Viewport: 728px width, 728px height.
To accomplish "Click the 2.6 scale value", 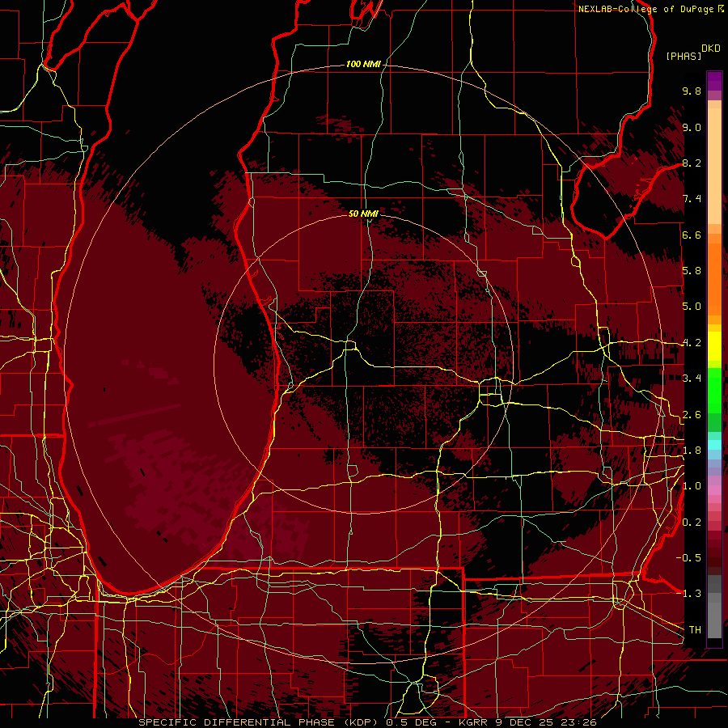I will coord(692,415).
